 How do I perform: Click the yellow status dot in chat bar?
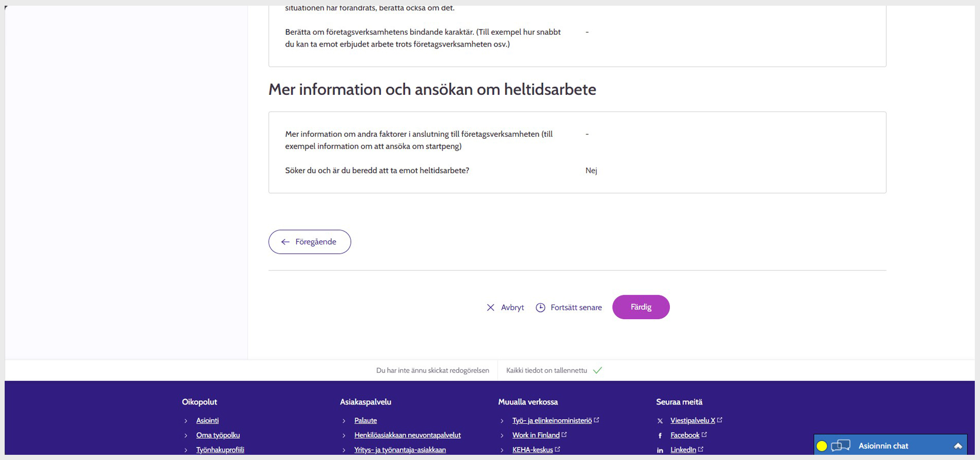pyautogui.click(x=822, y=446)
